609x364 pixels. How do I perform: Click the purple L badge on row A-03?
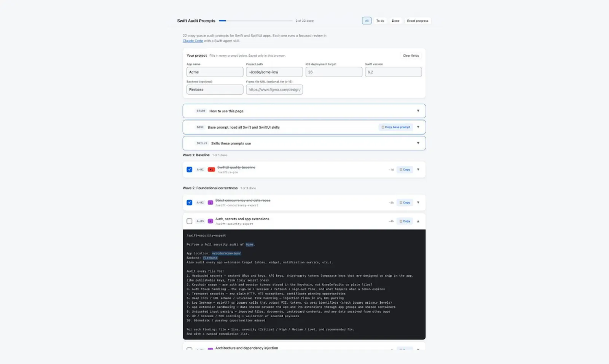tap(210, 221)
